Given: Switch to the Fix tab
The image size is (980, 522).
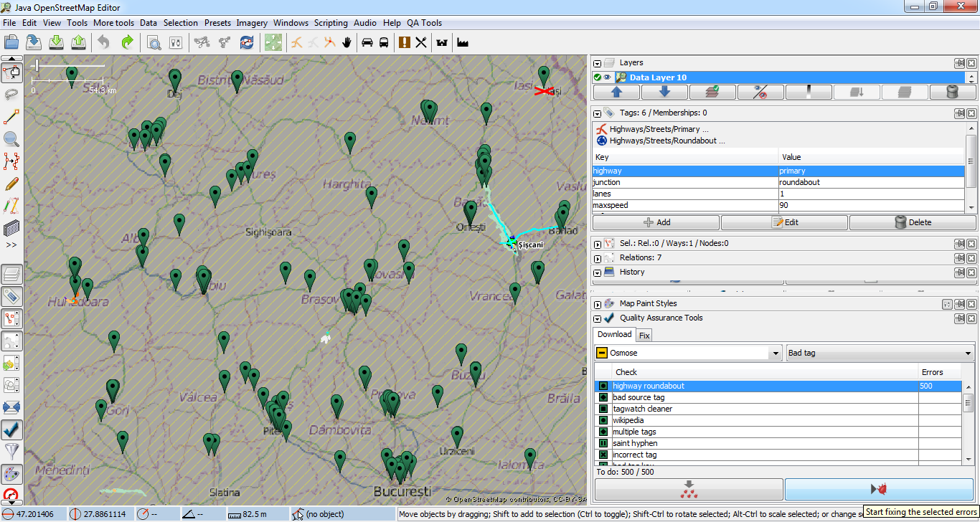Looking at the screenshot, I should (644, 335).
